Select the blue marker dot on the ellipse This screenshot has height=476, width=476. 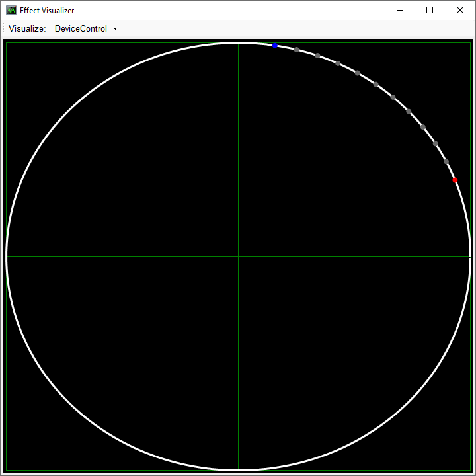[x=275, y=46]
